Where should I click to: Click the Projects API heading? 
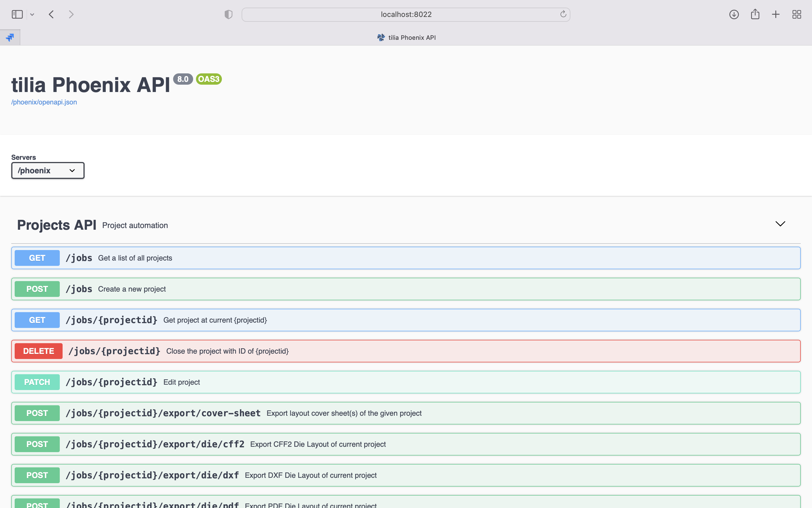click(x=57, y=225)
